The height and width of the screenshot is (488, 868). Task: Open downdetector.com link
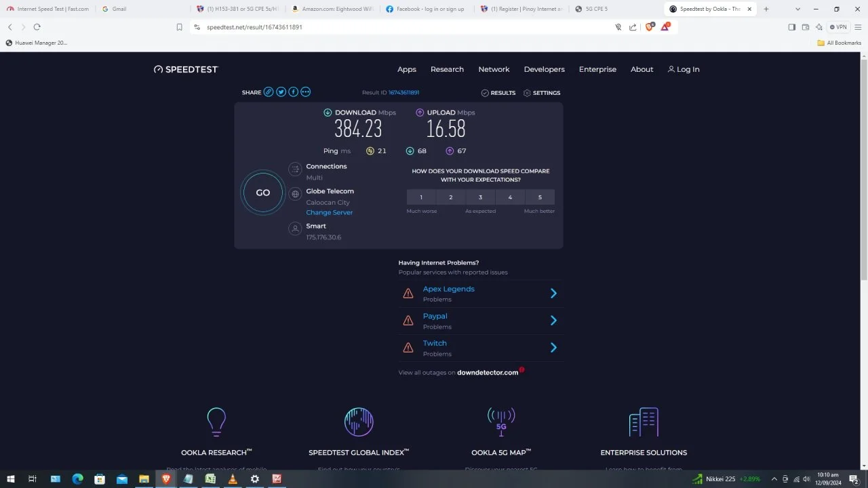pyautogui.click(x=488, y=373)
